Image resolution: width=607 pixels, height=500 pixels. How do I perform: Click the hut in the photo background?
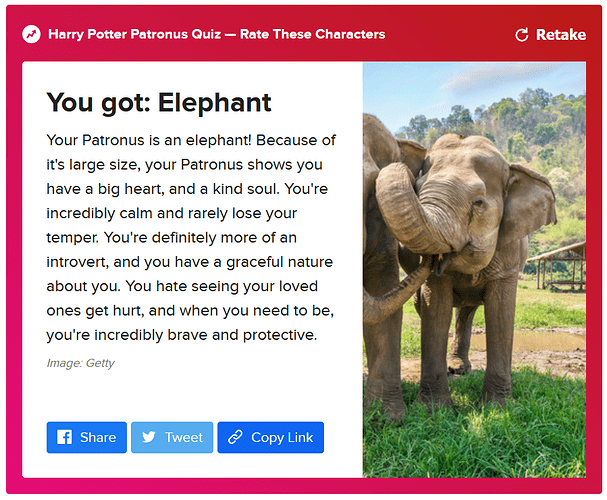557,267
